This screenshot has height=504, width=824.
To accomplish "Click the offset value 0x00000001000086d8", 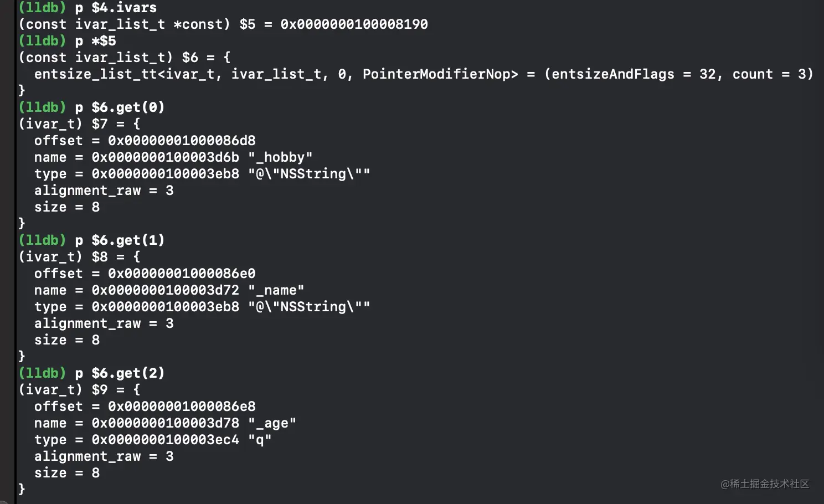I will pyautogui.click(x=182, y=141).
